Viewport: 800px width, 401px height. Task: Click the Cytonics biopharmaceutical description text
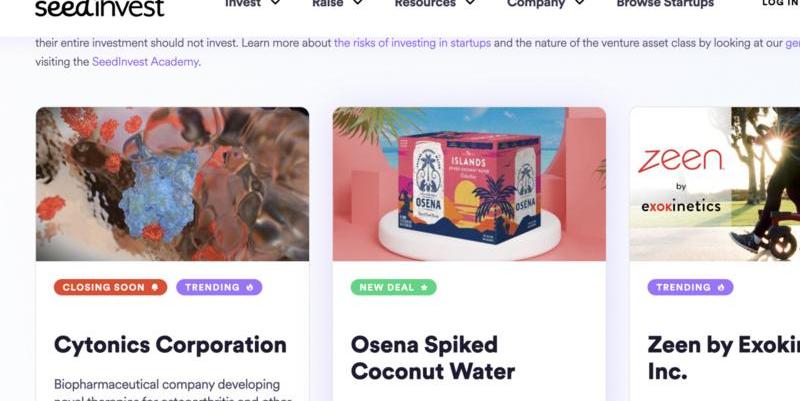point(172,390)
